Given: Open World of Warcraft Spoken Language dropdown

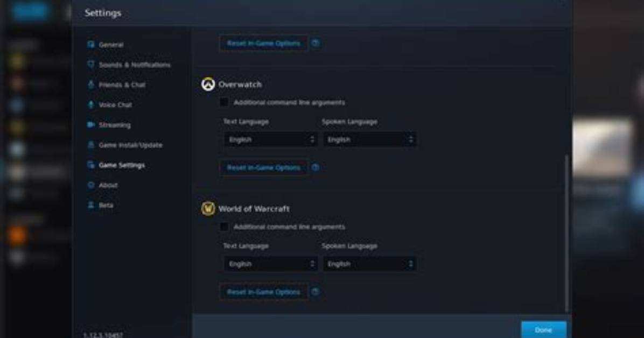Looking at the screenshot, I should (x=369, y=264).
